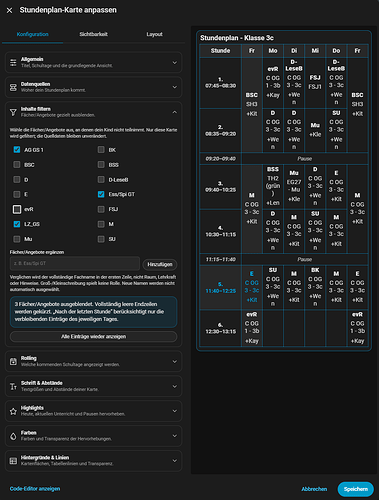The height and width of the screenshot is (500, 379).
Task: Check the SU subject checkbox
Action: click(101, 239)
